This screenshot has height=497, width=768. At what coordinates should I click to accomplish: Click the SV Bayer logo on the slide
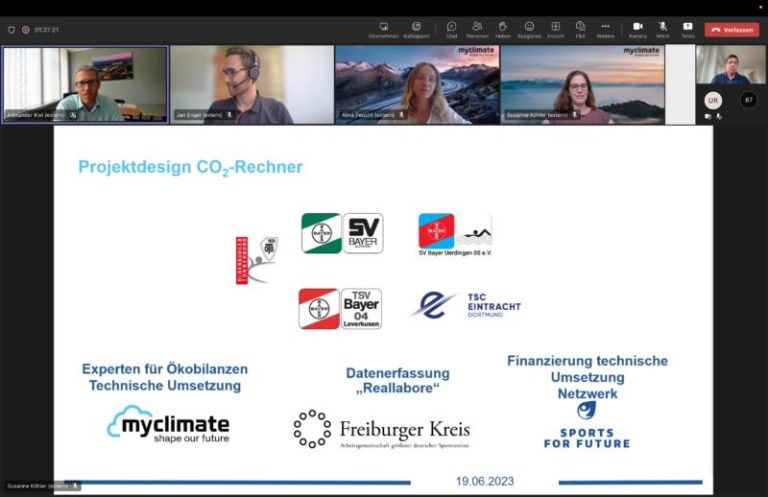342,234
